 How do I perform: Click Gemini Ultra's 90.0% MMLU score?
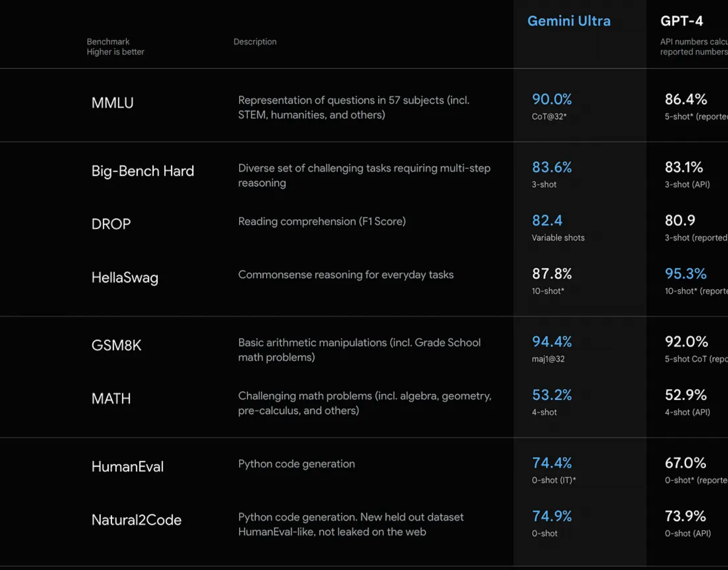551,99
